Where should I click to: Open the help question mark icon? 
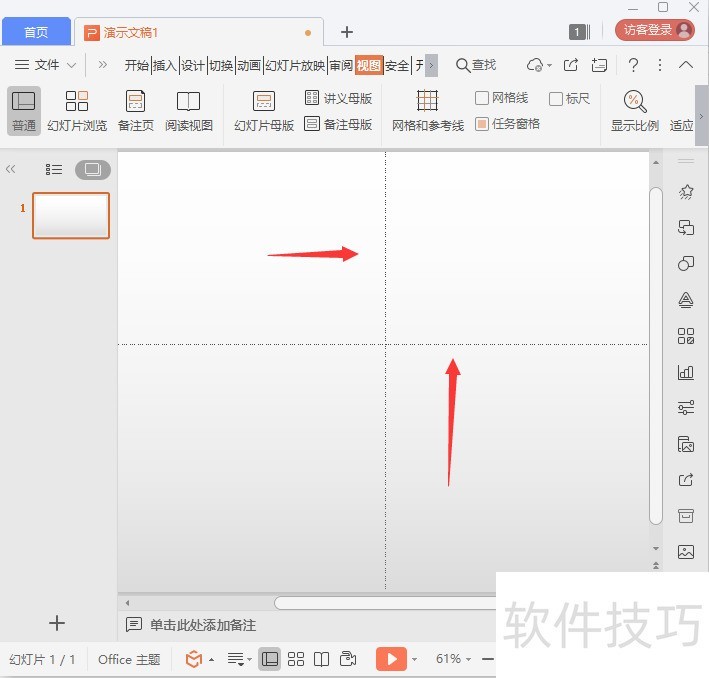click(633, 65)
